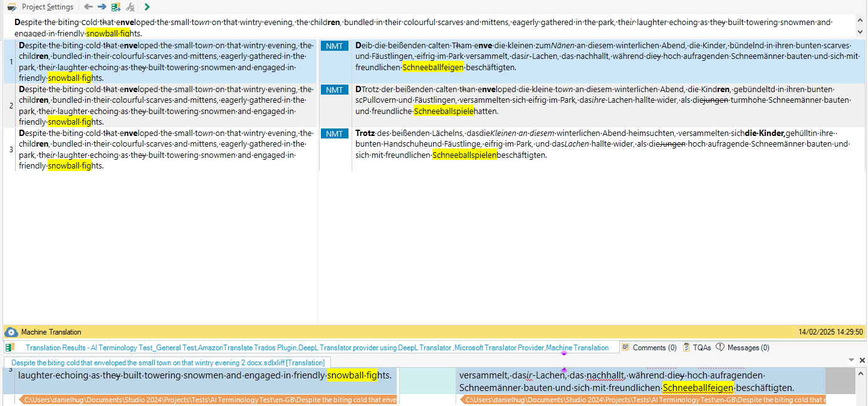
Task: Open the Messages (0) tab
Action: [743, 348]
